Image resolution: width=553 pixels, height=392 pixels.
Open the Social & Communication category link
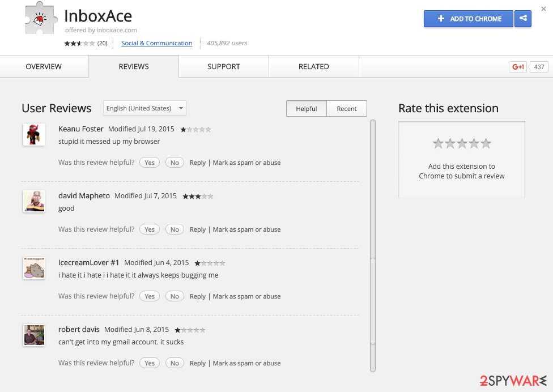click(156, 43)
